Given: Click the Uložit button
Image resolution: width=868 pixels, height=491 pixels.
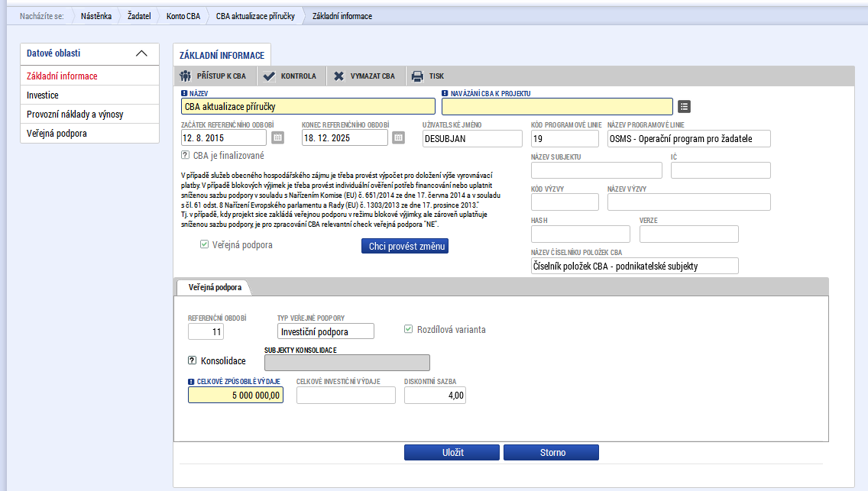Looking at the screenshot, I should coord(452,452).
